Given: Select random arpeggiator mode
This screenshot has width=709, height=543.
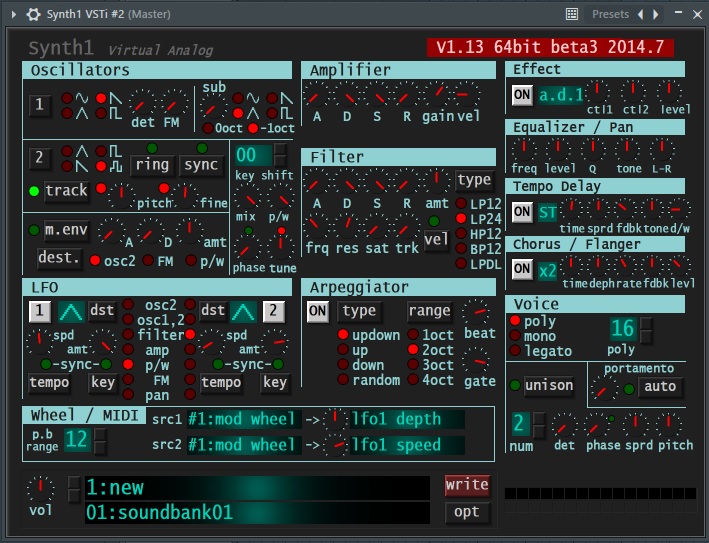Looking at the screenshot, I should (343, 379).
